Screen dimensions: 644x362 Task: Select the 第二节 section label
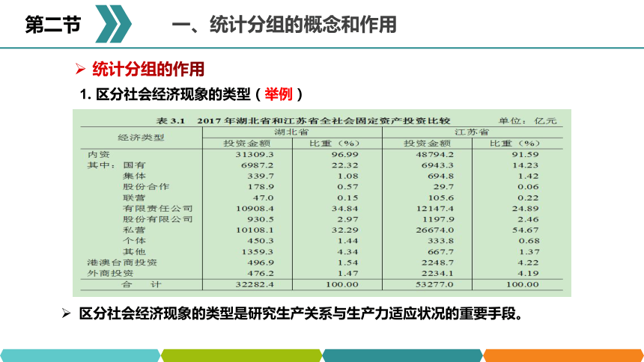coord(53,24)
